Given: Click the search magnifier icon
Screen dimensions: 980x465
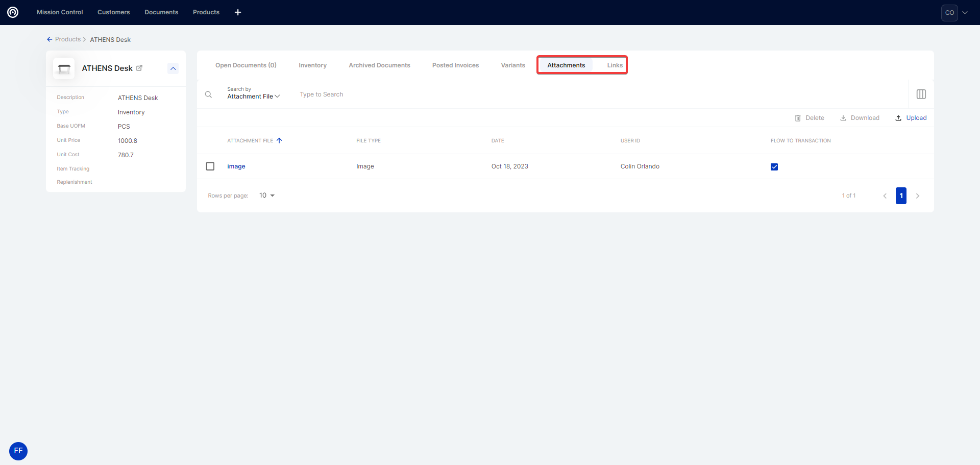Looking at the screenshot, I should coord(208,94).
